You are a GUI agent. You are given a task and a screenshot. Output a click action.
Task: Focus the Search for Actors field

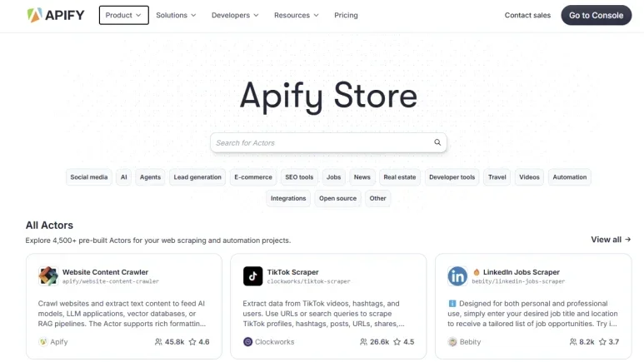pyautogui.click(x=321, y=142)
